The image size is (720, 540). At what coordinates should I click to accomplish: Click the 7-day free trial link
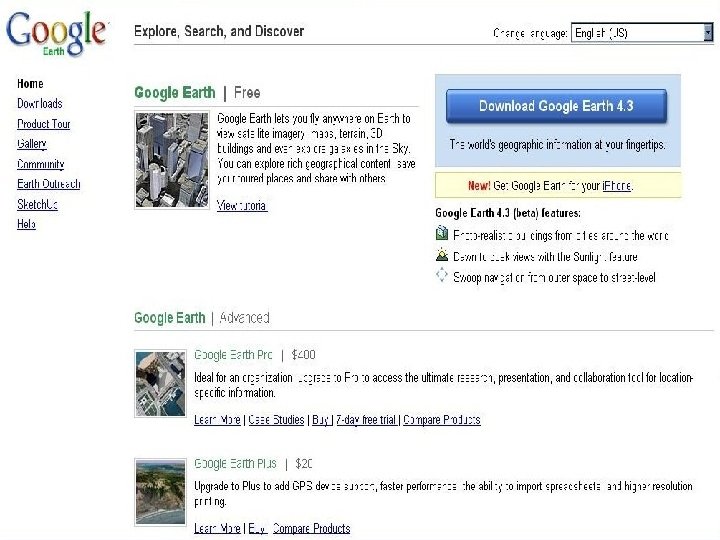click(366, 420)
